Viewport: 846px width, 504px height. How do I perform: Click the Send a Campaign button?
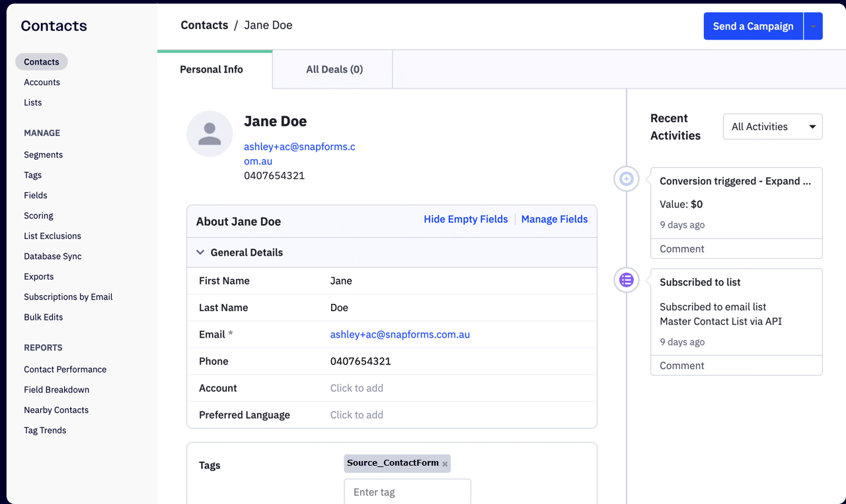point(753,26)
